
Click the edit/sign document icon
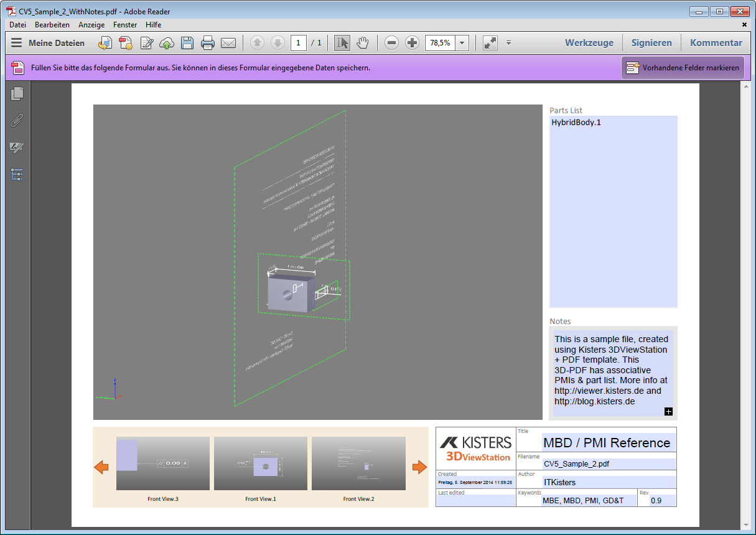[147, 43]
